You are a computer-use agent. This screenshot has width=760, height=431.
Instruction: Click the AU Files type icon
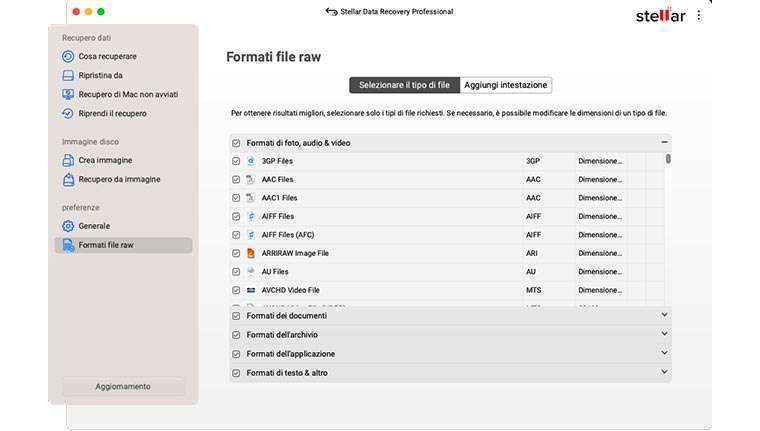pos(251,271)
